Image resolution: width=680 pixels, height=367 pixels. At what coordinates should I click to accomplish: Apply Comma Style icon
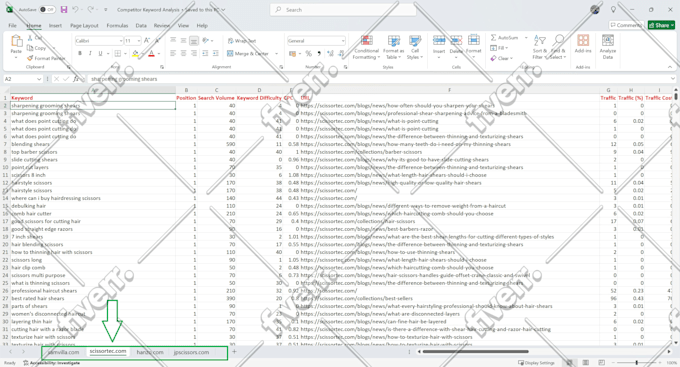click(319, 53)
